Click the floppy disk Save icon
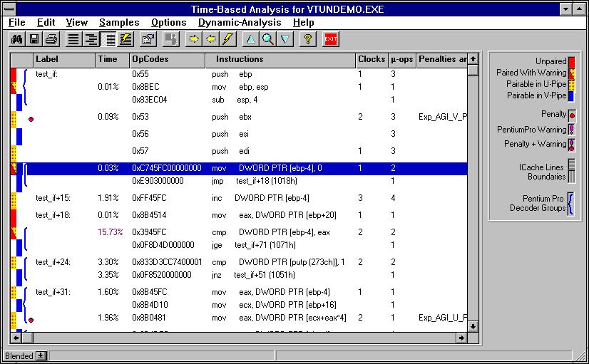The height and width of the screenshot is (364, 589). tap(34, 39)
